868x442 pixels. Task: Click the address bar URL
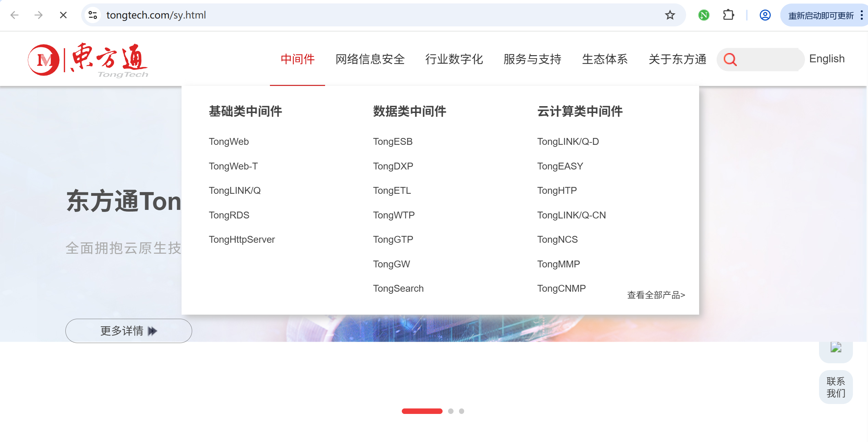[x=156, y=15]
